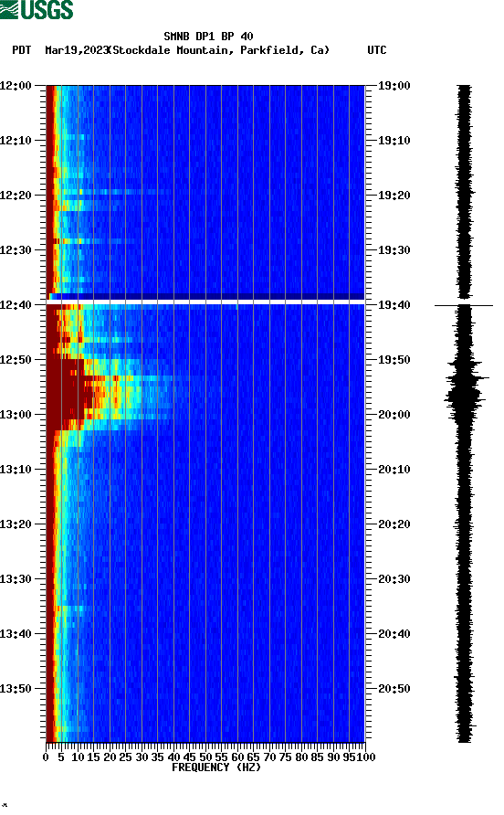Click the 19:50 UTC time label
This screenshot has width=504, height=815.
coord(394,360)
